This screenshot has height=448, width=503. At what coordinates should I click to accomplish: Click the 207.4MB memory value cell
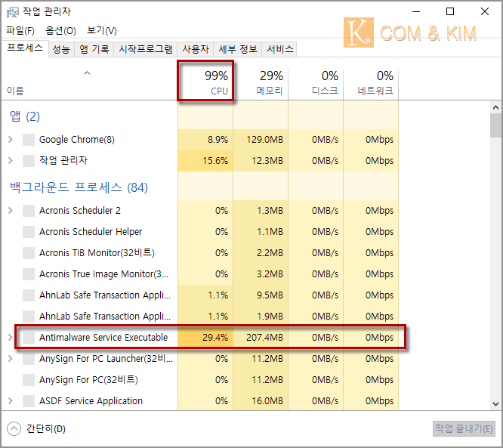pyautogui.click(x=261, y=338)
